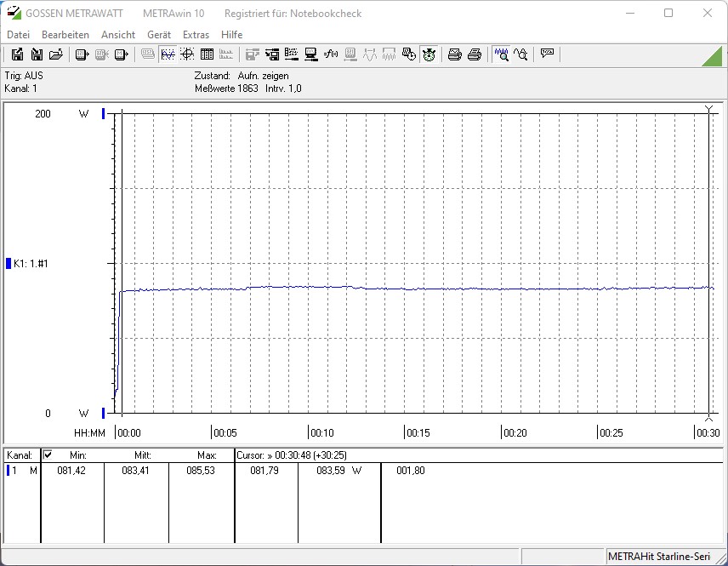Click the greyed numeric display '1257' icon
Viewport: 728px width, 566px height.
point(148,54)
